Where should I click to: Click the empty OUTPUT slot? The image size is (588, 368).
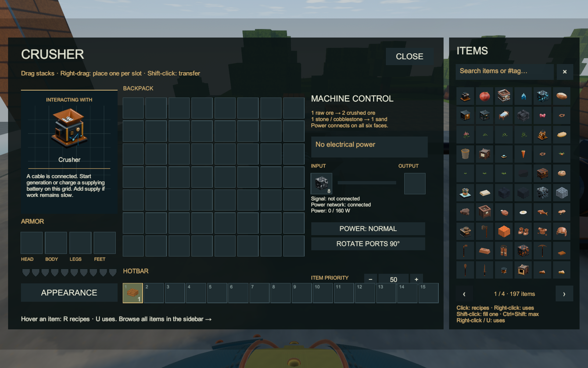(x=415, y=183)
